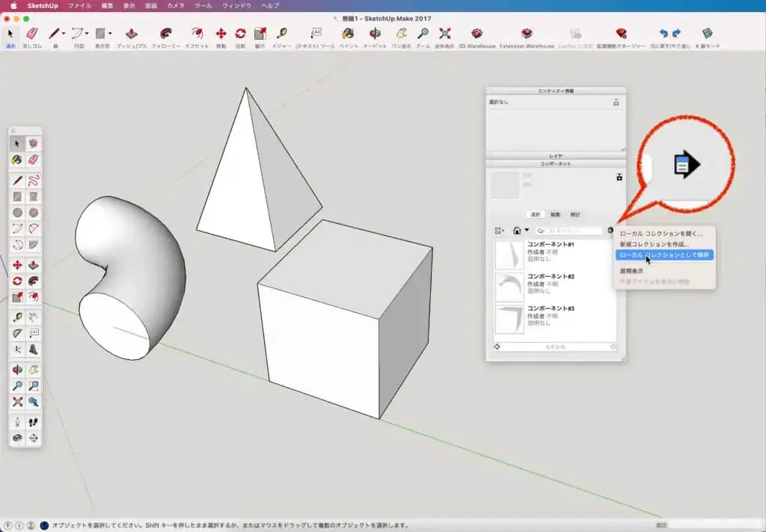The image size is (766, 532).
Task: Open the SketchUp application menu
Action: (43, 6)
